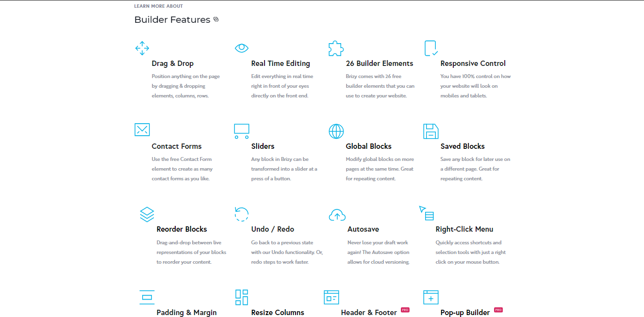Click the Padding & Margin icon
The image size is (644, 317).
[x=147, y=297]
